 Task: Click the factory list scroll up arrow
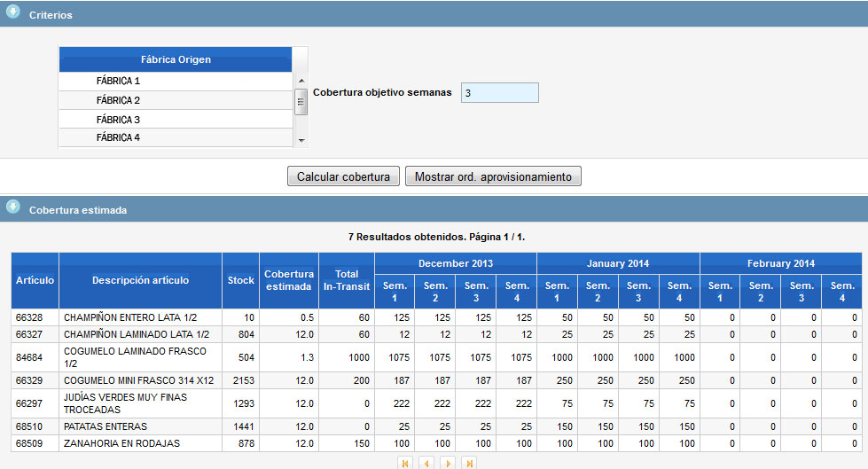click(x=301, y=81)
